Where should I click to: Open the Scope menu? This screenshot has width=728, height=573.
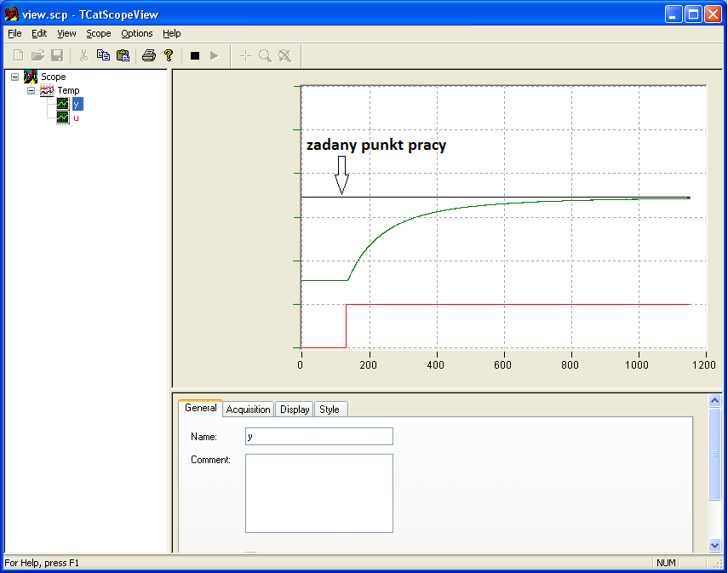point(99,33)
